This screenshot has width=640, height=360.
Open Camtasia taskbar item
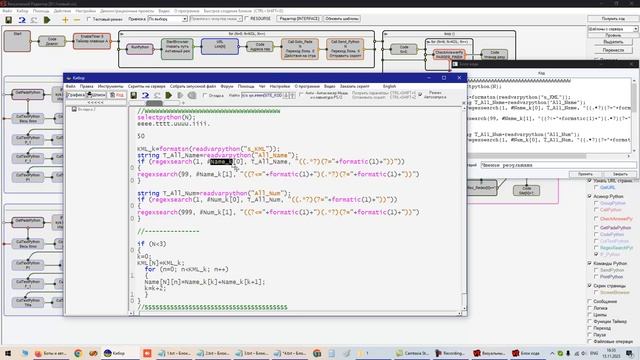pyautogui.click(x=413, y=353)
